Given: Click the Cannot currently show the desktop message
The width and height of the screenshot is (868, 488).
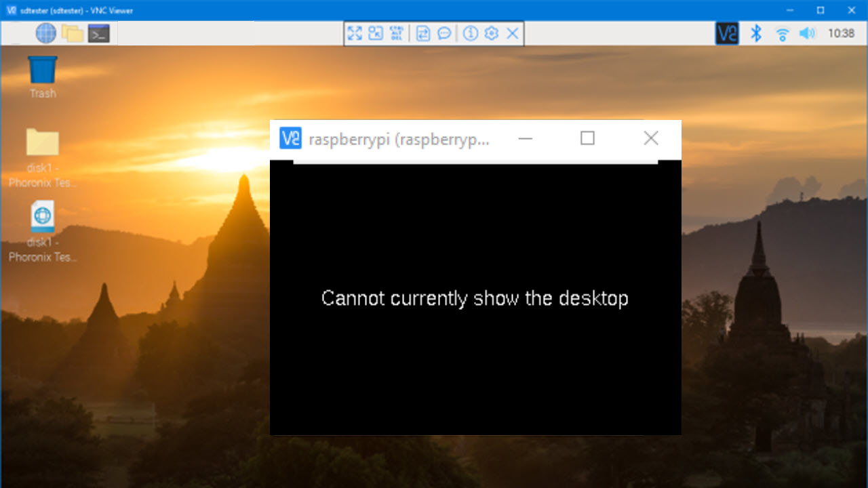Looking at the screenshot, I should click(x=475, y=298).
